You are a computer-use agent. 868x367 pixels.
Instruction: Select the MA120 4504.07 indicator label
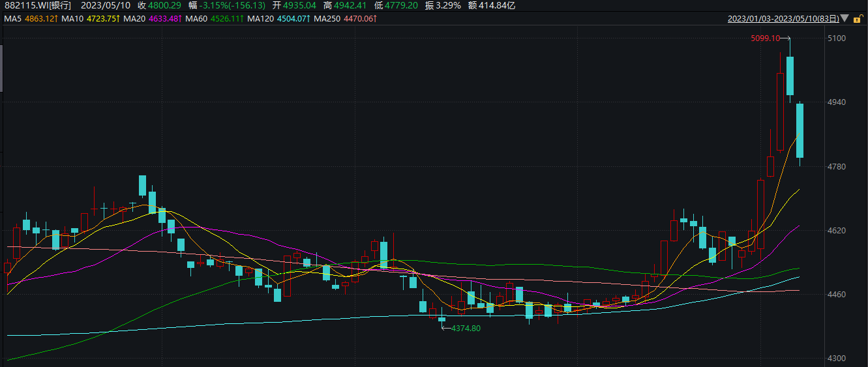[x=279, y=19]
